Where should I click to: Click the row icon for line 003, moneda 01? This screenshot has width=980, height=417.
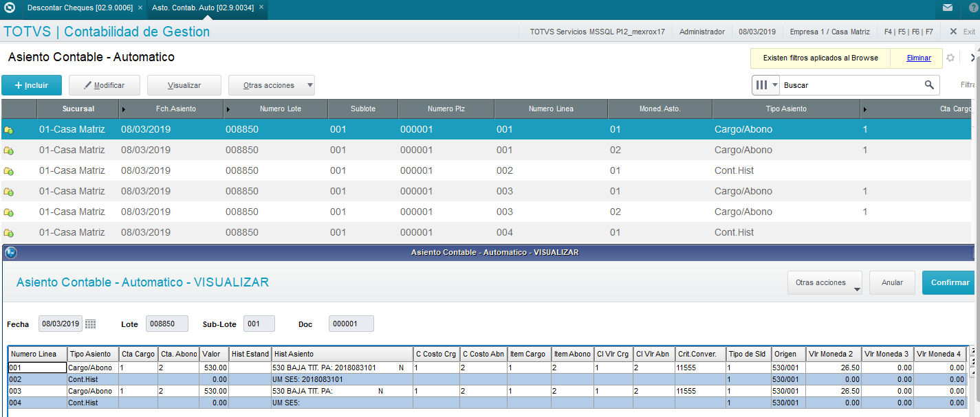9,192
